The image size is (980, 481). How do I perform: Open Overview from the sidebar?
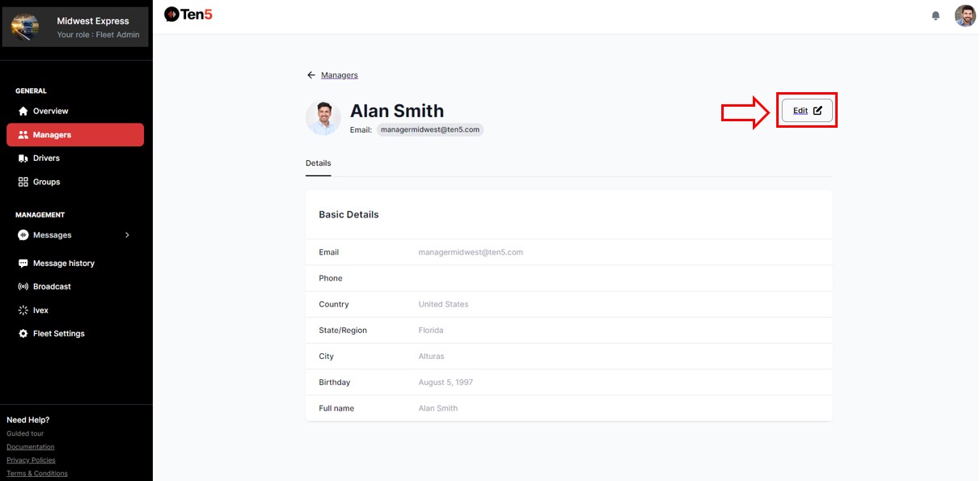tap(50, 111)
